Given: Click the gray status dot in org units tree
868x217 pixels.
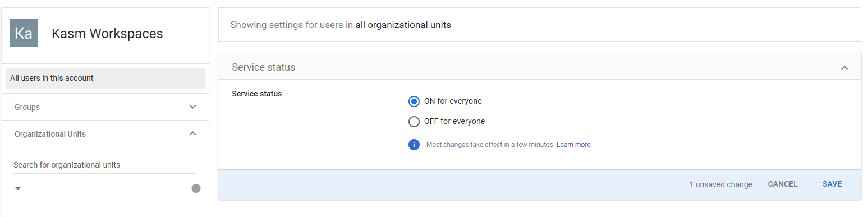Looking at the screenshot, I should (x=196, y=188).
